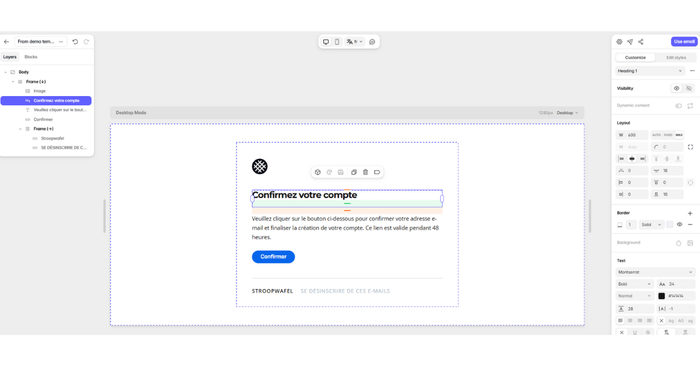Screen dimensions: 700x366
Task: Select the Customize tab
Action: point(635,58)
